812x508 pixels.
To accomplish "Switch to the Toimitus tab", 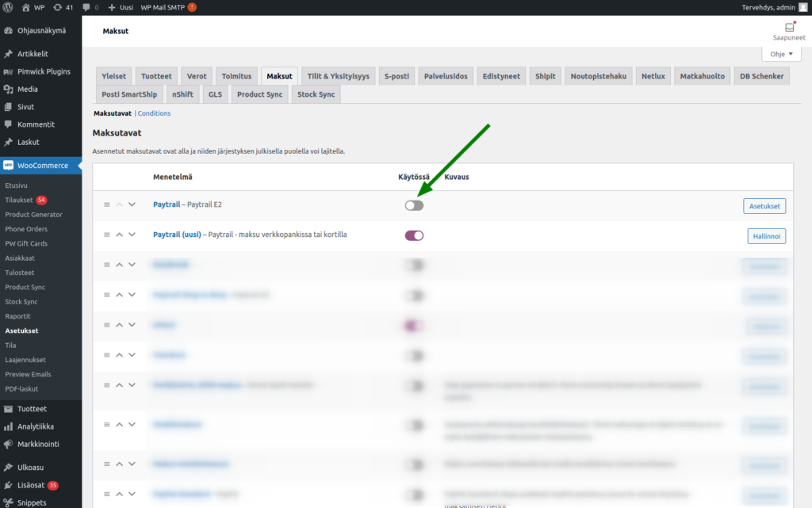I will point(236,76).
